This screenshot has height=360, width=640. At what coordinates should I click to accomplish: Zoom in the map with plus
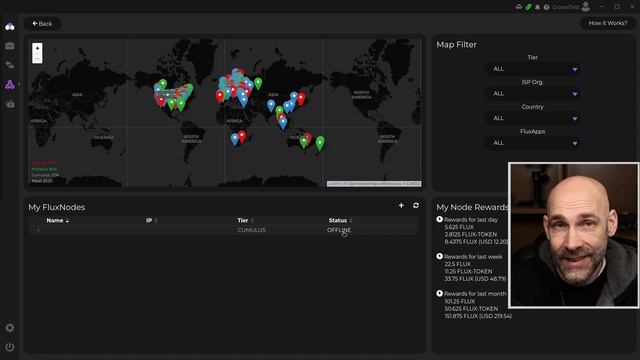click(37, 48)
